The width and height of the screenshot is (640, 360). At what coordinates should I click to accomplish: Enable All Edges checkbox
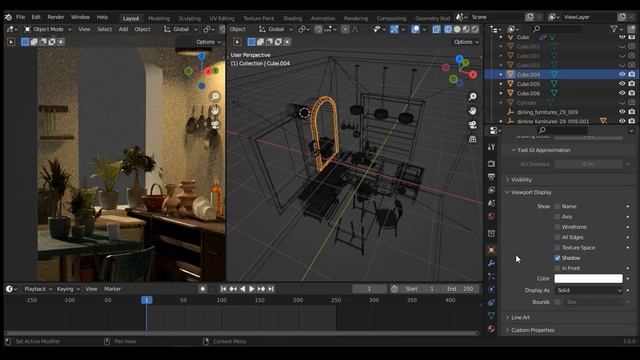558,237
